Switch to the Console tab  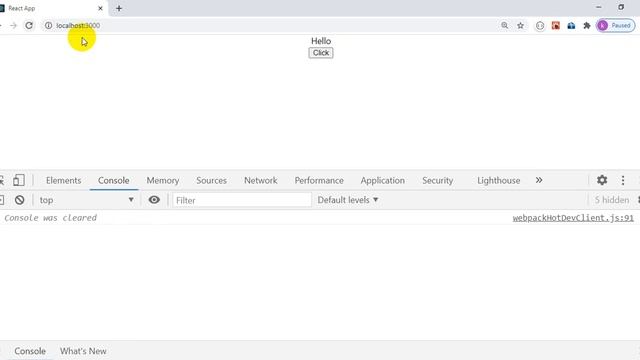pos(113,180)
